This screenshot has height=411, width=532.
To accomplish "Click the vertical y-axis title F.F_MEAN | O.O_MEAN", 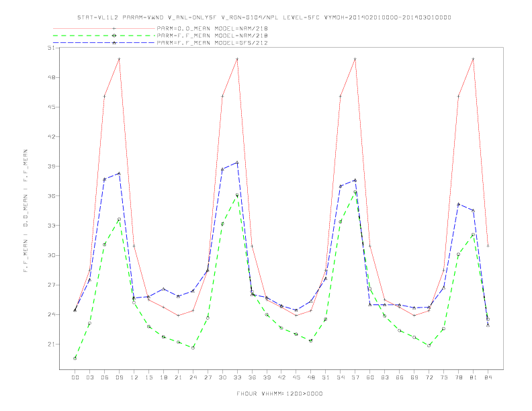I will pyautogui.click(x=26, y=211).
